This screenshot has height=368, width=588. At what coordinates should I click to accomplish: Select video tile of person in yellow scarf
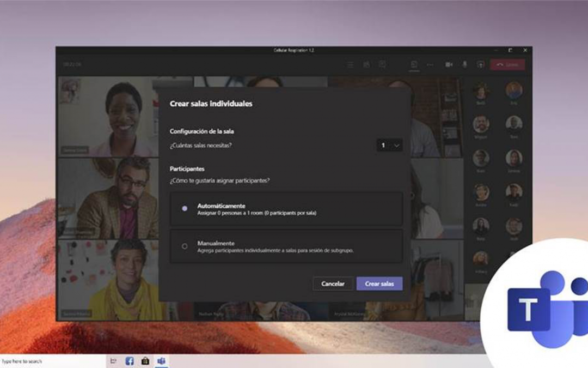tap(108, 280)
